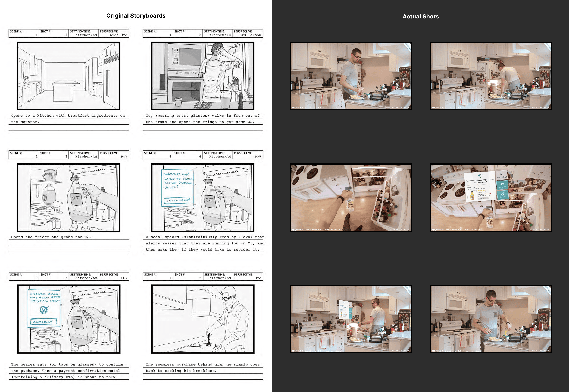Viewport: 569px width, 392px height.
Task: Select the shot 2 fridge-opening storyboard sketch
Action: (x=202, y=76)
